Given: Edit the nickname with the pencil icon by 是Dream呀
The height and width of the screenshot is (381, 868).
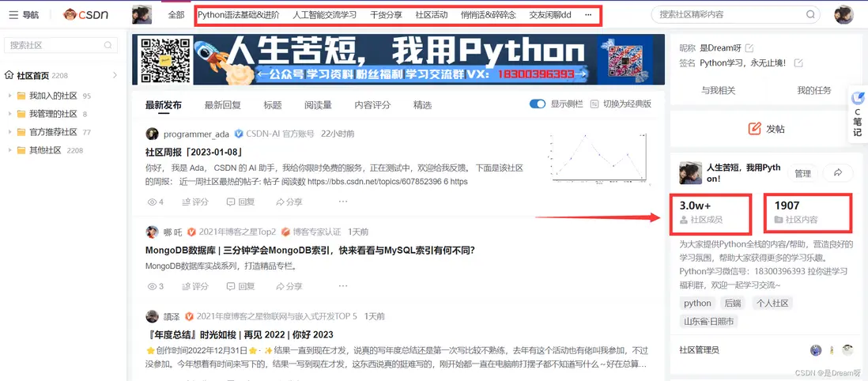Looking at the screenshot, I should (x=749, y=47).
